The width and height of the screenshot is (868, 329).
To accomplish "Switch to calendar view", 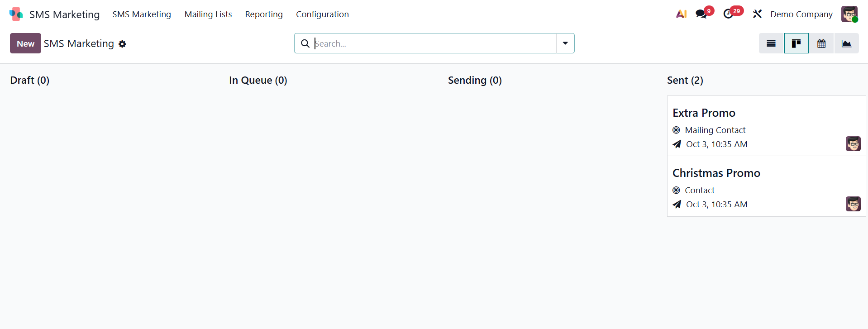I will [x=821, y=43].
